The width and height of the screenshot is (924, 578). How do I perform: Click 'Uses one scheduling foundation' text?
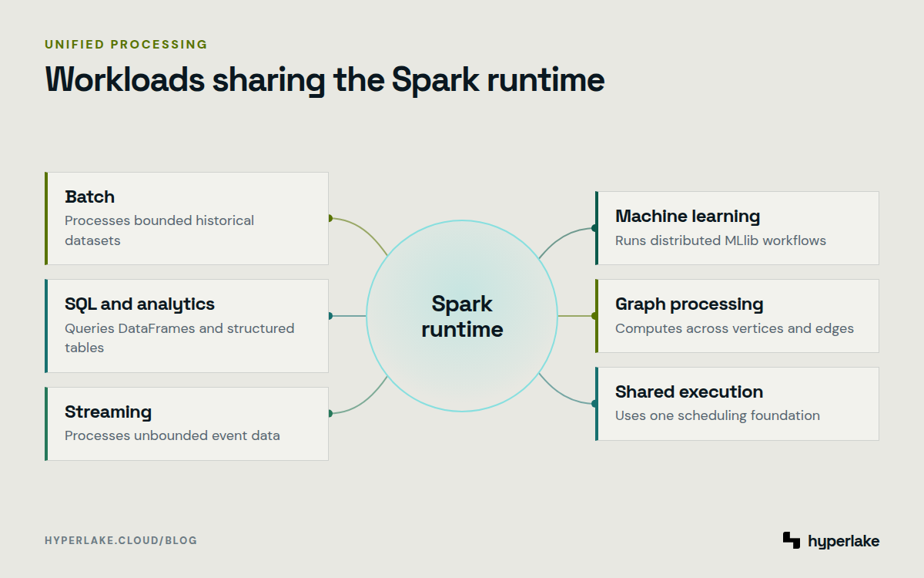(718, 415)
